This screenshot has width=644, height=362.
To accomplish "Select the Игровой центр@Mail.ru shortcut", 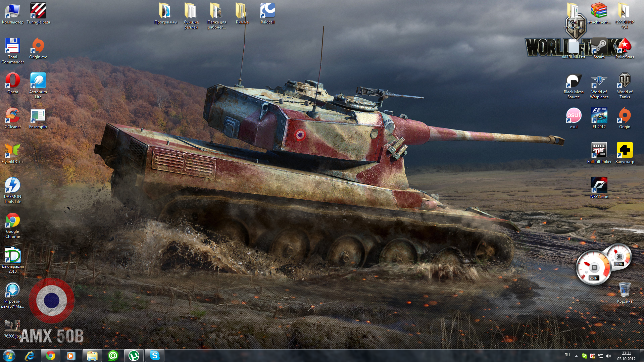I will point(13,295).
